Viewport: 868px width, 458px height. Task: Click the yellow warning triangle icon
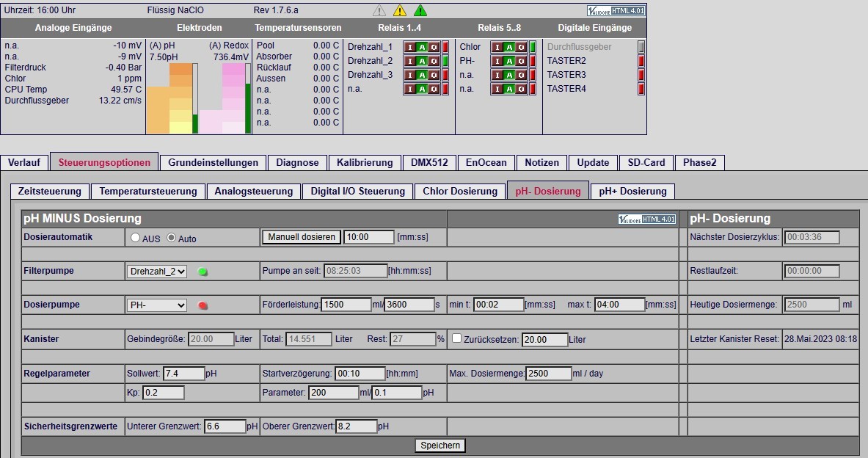(x=400, y=10)
